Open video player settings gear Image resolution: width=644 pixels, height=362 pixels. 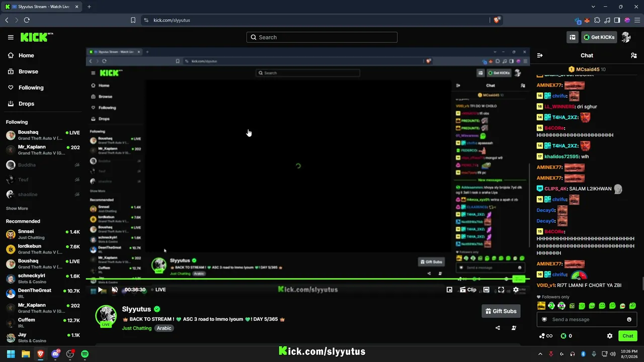pos(516,290)
